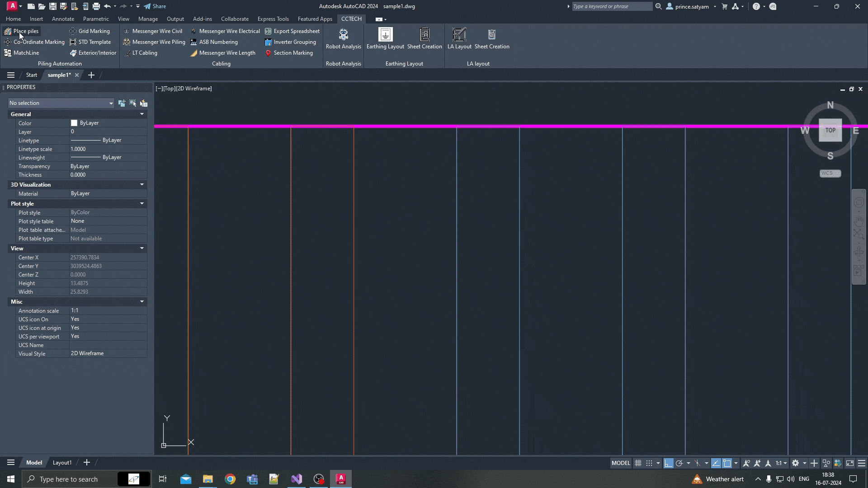Image resolution: width=868 pixels, height=488 pixels.
Task: Open the No selection dropdown
Action: pyautogui.click(x=61, y=103)
